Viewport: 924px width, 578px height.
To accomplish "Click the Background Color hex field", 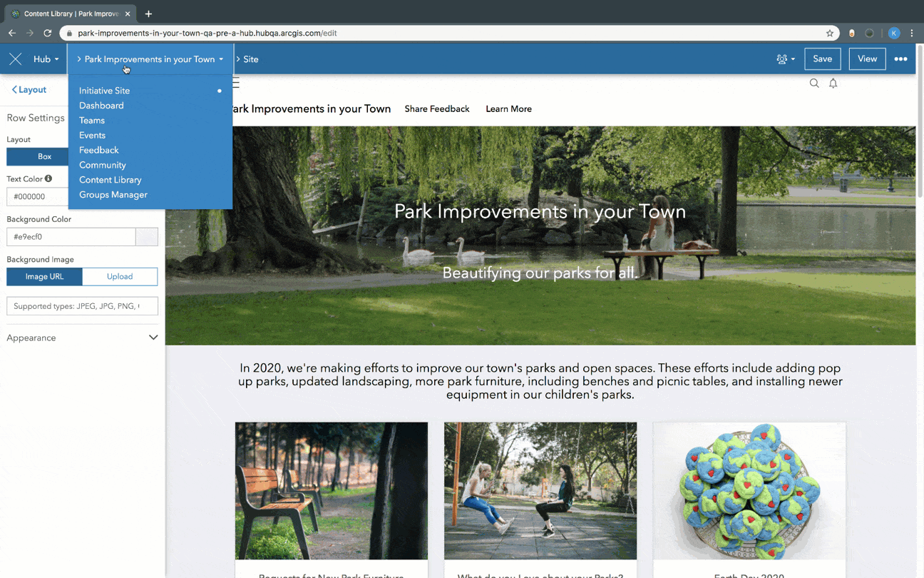I will [x=71, y=237].
